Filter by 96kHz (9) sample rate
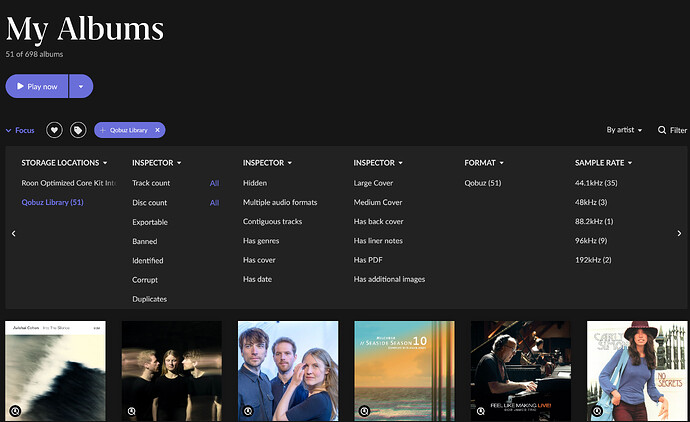 (x=591, y=241)
